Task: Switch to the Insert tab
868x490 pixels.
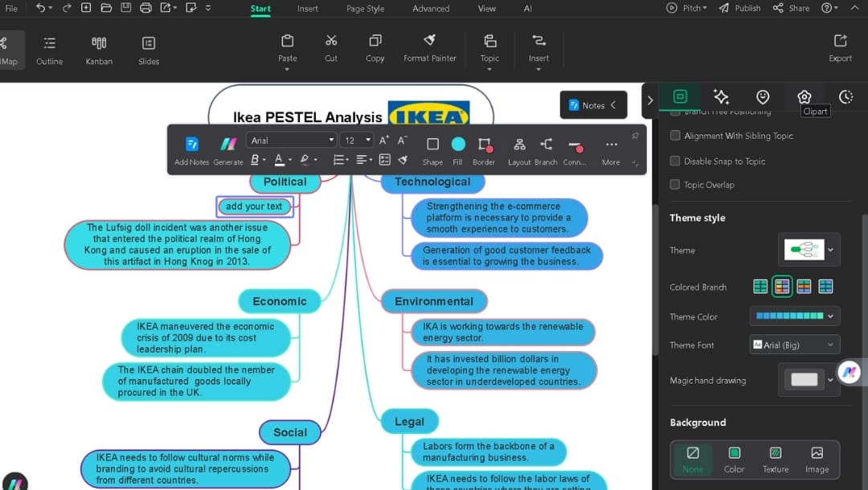Action: tap(307, 8)
